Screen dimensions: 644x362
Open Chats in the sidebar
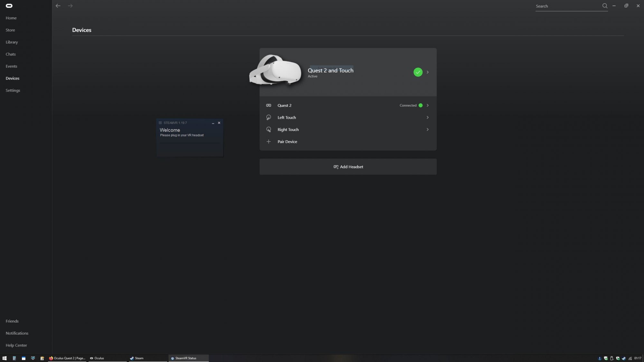11,54
